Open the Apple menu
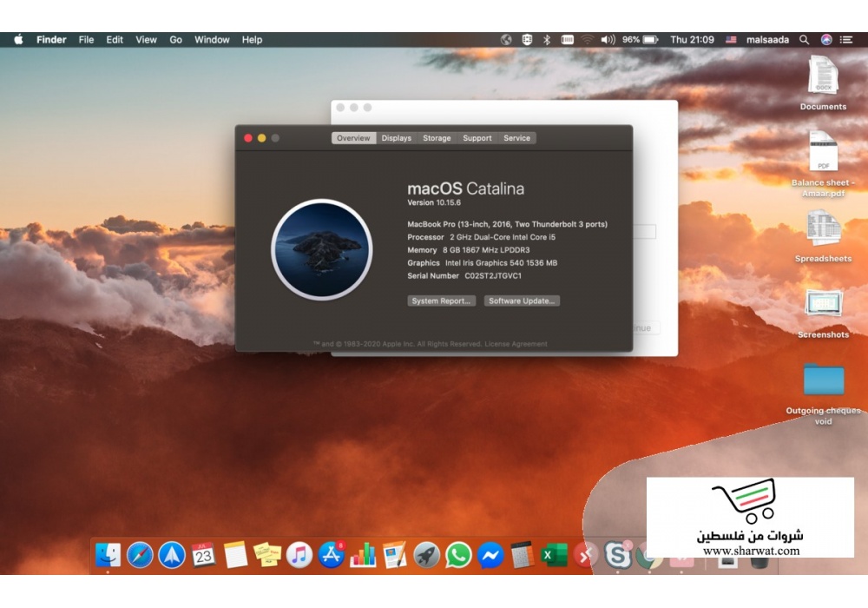 (18, 40)
